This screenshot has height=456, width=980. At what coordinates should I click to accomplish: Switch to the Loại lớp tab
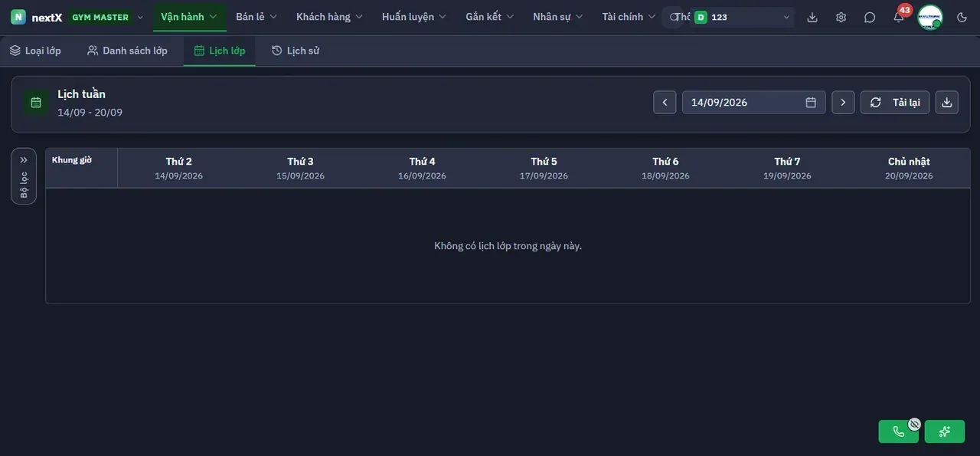click(x=35, y=51)
